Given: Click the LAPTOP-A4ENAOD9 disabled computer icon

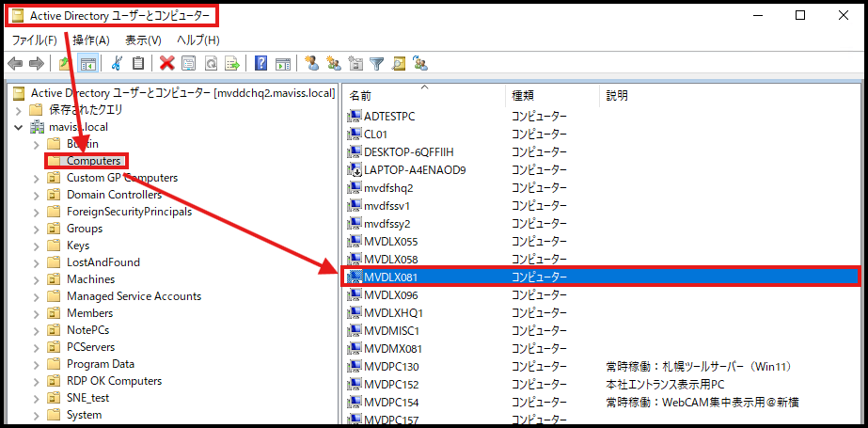Looking at the screenshot, I should (x=354, y=170).
